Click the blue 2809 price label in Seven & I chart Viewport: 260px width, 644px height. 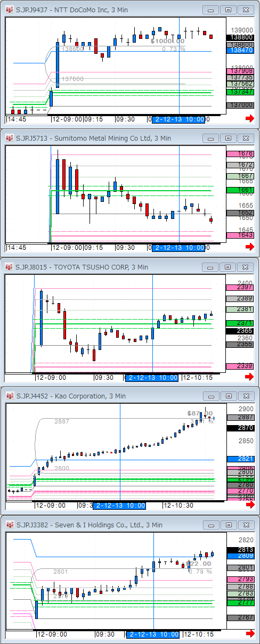pyautogui.click(x=240, y=556)
